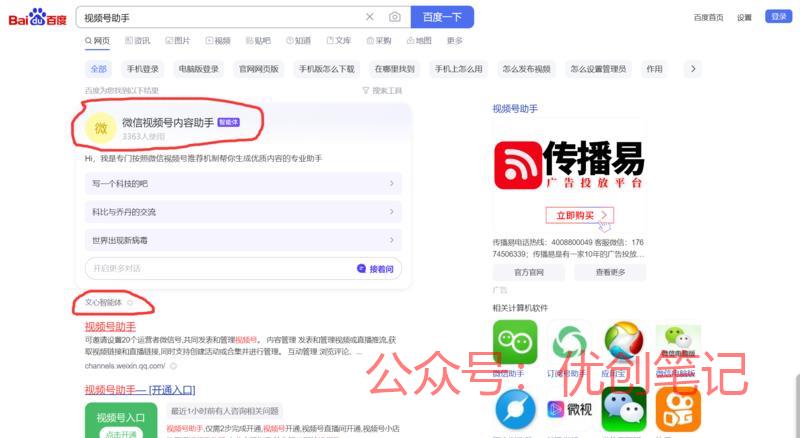Select the 手机登录 filter chip
This screenshot has height=438, width=800.
(x=142, y=69)
